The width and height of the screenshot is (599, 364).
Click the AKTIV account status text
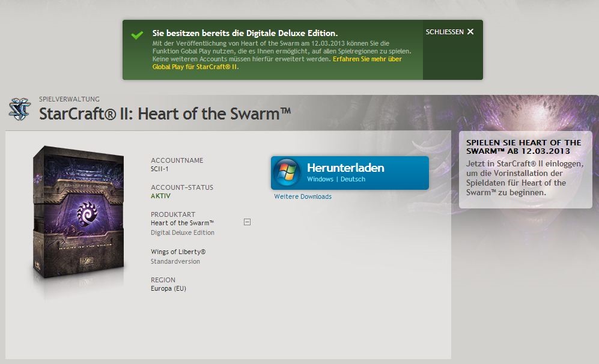click(x=161, y=196)
